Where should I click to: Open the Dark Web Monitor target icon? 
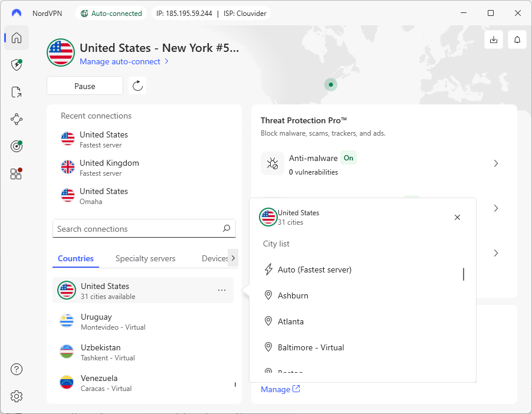coord(17,146)
